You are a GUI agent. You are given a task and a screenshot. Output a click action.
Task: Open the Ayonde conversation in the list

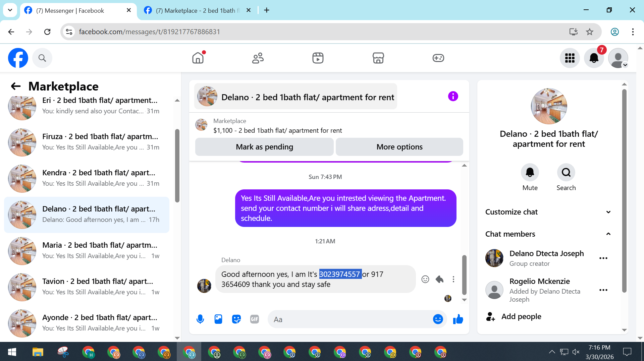[x=87, y=323]
